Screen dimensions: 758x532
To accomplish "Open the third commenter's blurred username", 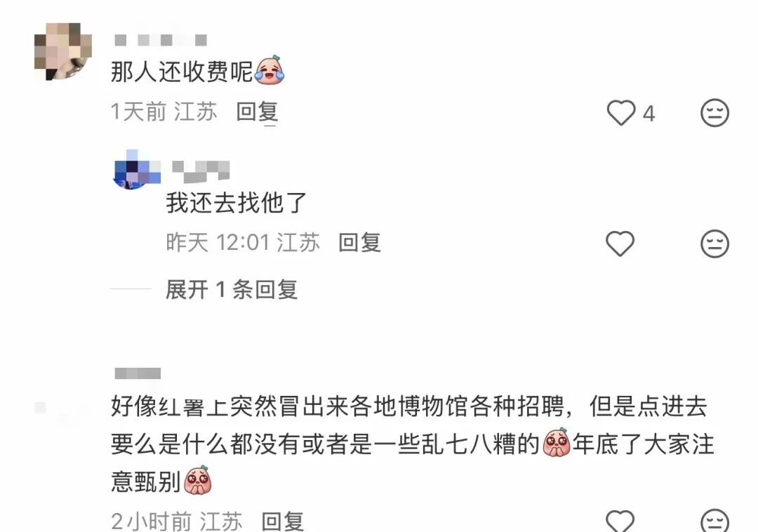I will click(138, 373).
